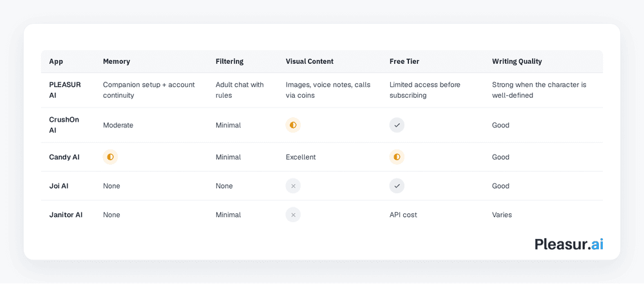Click the X icon in Janitor AI Visual Content
644x284 pixels.
tap(293, 214)
